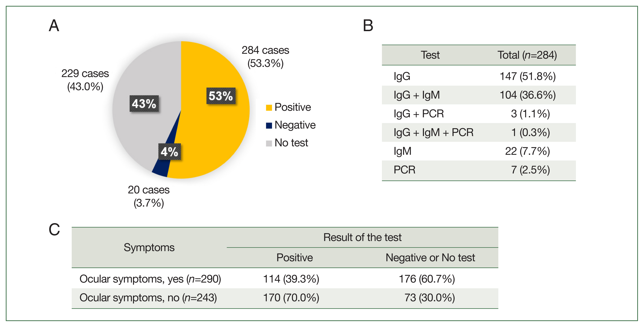The height and width of the screenshot is (327, 644).
Task: Select the "Ocular symptoms, yes (n=290)" row label
Action: [150, 279]
